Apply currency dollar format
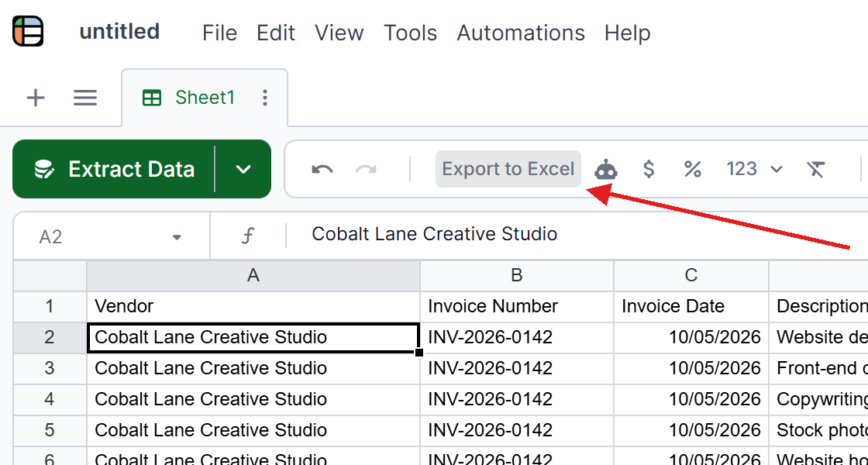The height and width of the screenshot is (465, 868). (x=649, y=169)
